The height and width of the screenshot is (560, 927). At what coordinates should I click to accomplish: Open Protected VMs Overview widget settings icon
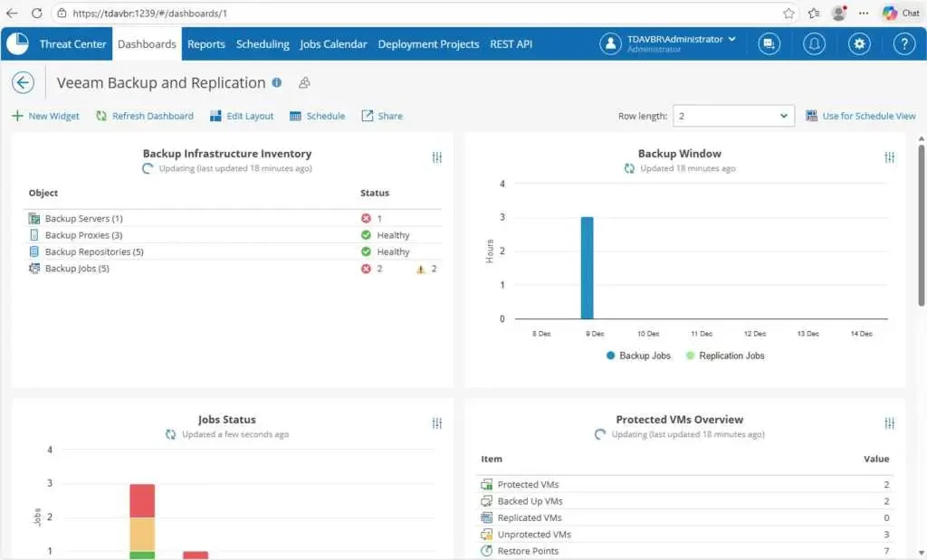point(889,423)
